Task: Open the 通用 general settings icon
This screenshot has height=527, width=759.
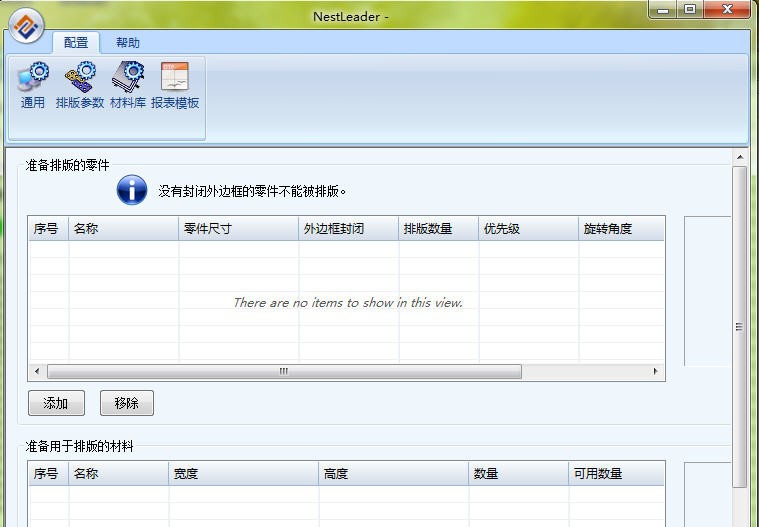Action: [33, 85]
